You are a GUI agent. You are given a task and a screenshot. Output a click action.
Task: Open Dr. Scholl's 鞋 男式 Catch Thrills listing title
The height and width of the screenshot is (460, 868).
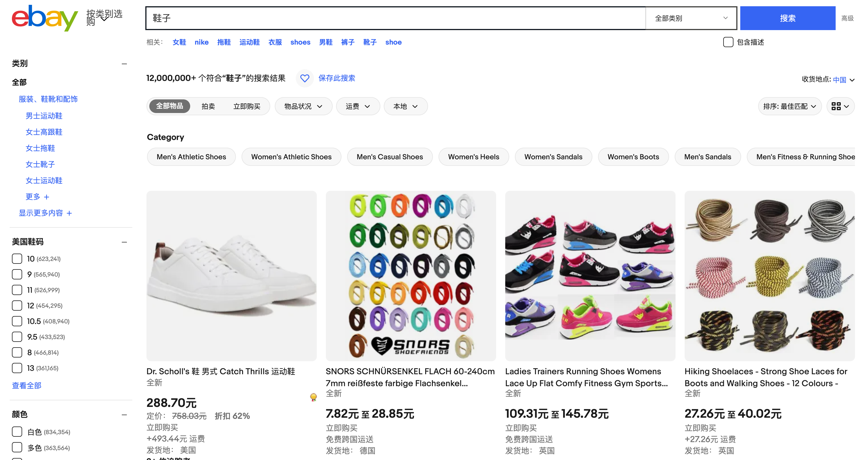(x=221, y=371)
